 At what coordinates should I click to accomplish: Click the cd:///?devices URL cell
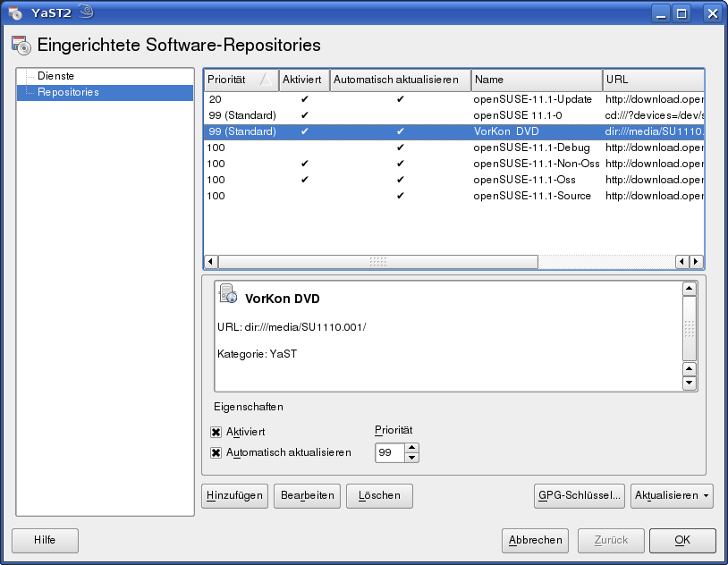(654, 115)
